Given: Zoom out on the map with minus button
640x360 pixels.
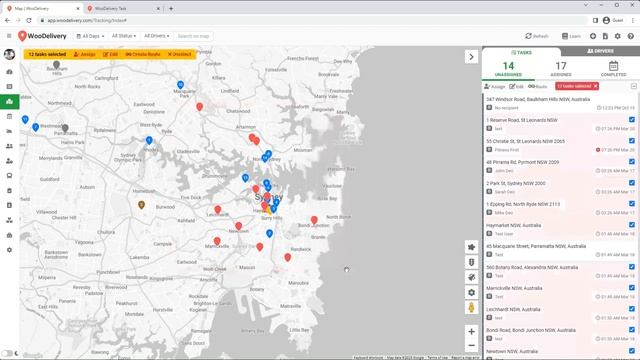Looking at the screenshot, I should [x=471, y=346].
